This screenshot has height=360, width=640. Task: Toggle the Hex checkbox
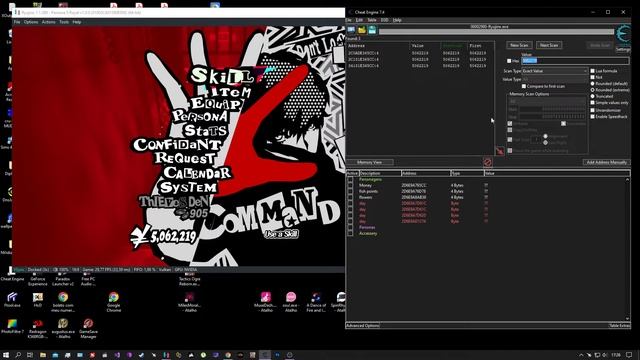tap(509, 61)
